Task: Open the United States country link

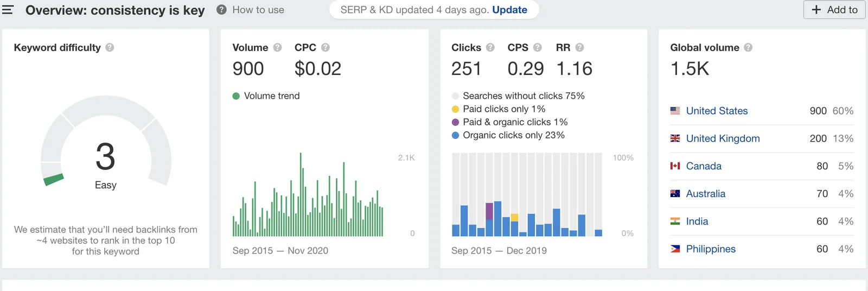Action: click(717, 111)
